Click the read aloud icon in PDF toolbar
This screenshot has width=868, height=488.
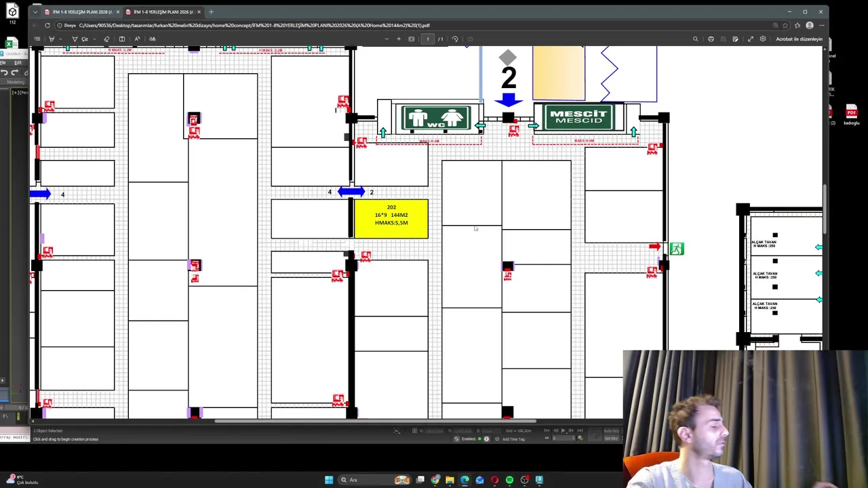(x=137, y=39)
